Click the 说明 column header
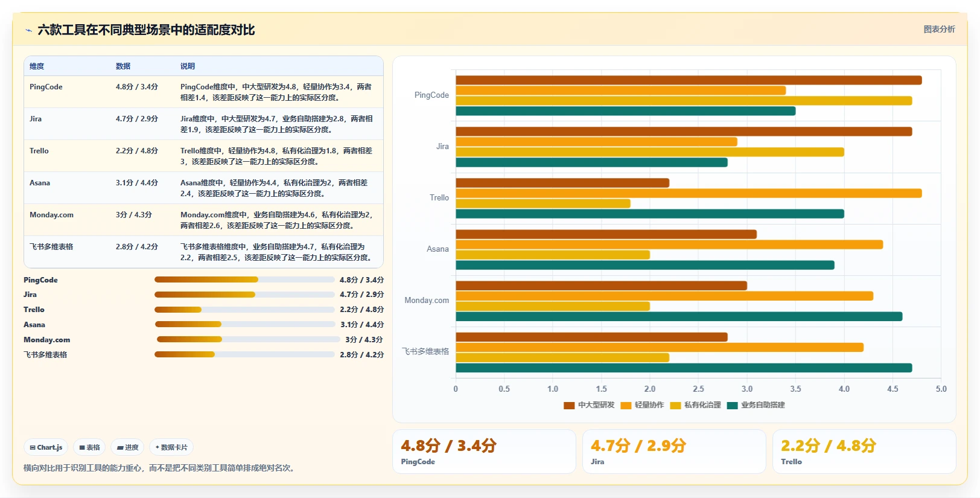The width and height of the screenshot is (980, 498). pos(188,66)
